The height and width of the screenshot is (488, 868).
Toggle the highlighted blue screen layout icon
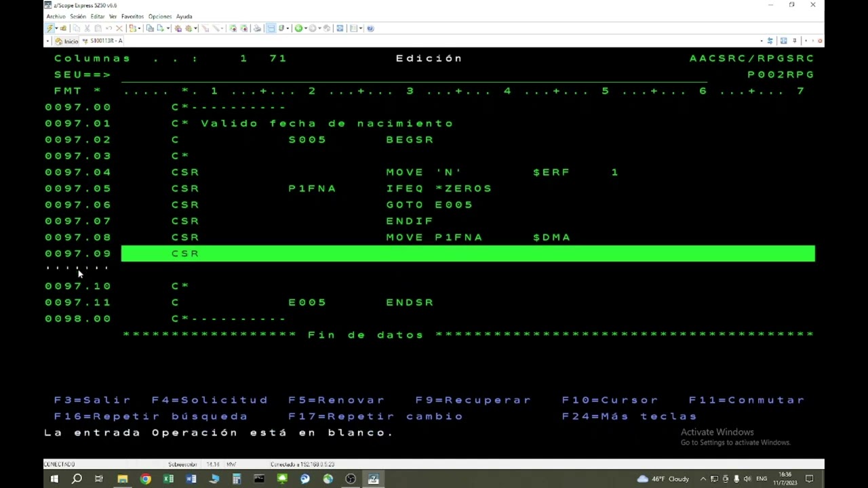point(271,28)
